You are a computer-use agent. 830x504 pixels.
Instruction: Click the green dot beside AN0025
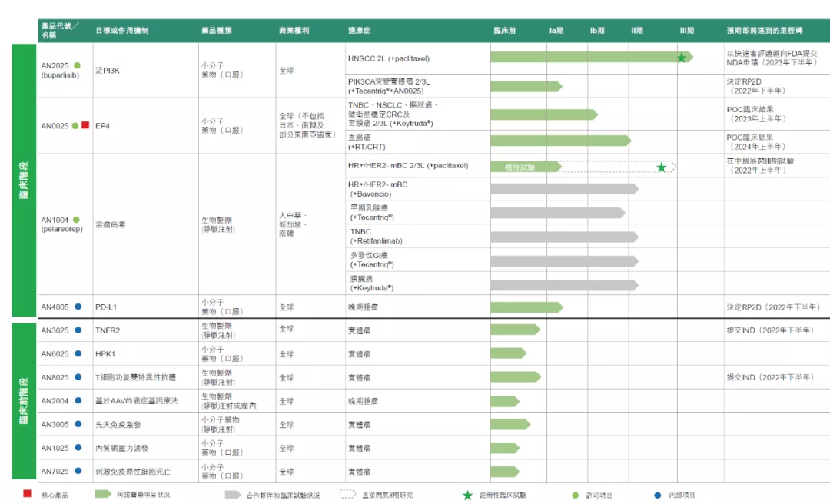click(x=75, y=126)
